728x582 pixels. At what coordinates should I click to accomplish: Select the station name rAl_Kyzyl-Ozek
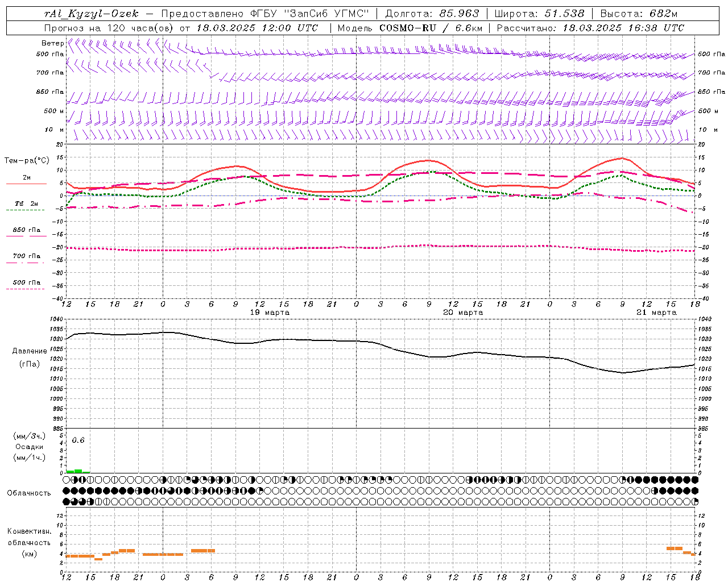point(91,14)
